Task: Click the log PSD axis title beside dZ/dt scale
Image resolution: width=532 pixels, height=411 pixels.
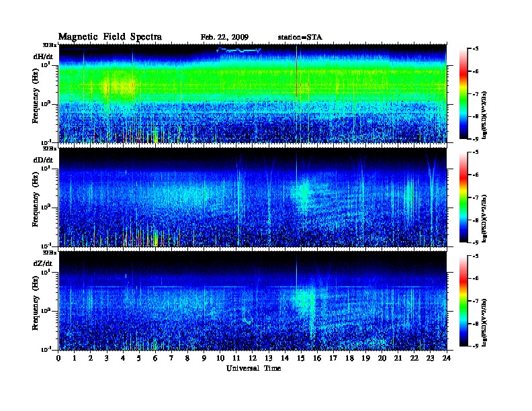Action: [484, 322]
